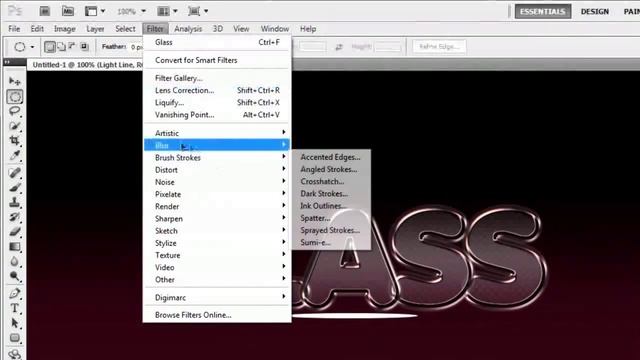Select the Pen tool

(15, 293)
